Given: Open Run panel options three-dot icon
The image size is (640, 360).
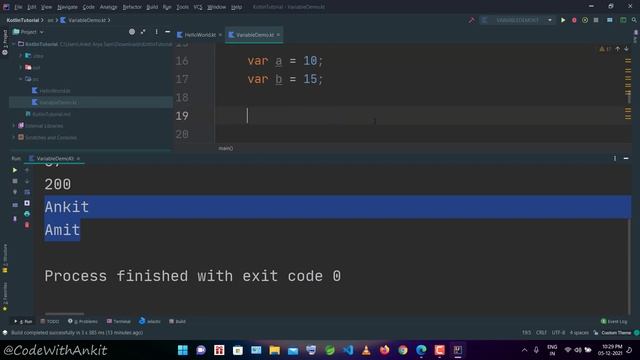Looking at the screenshot, I should pyautogui.click(x=615, y=158).
